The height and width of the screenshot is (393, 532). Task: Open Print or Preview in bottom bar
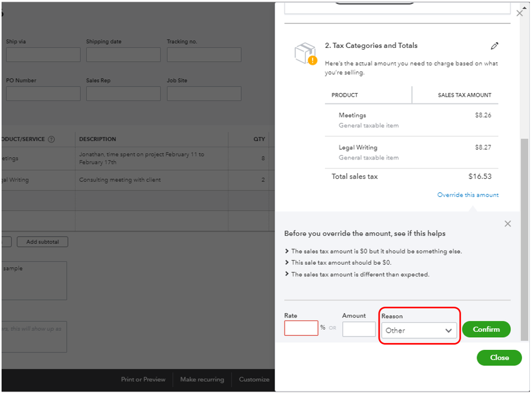point(143,380)
